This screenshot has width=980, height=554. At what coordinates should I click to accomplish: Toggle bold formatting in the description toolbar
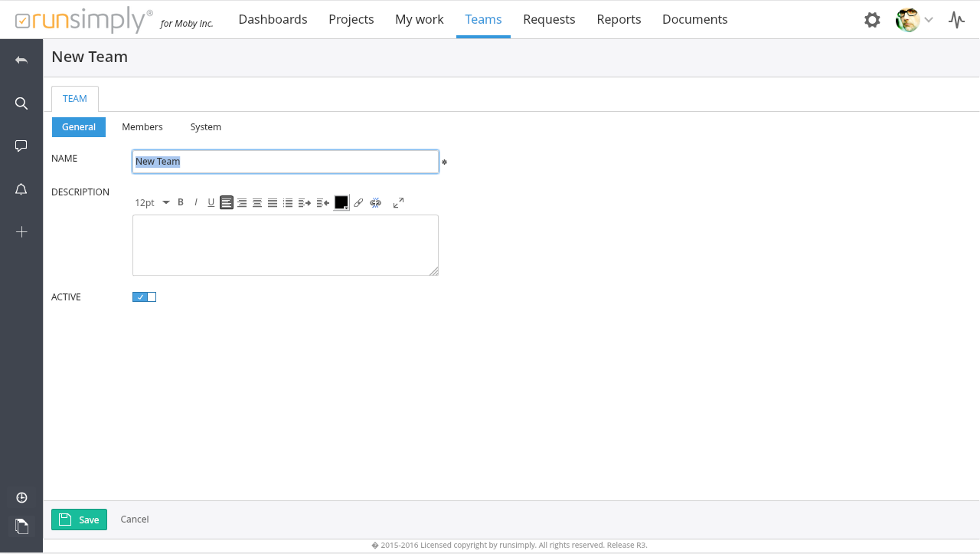click(x=181, y=202)
